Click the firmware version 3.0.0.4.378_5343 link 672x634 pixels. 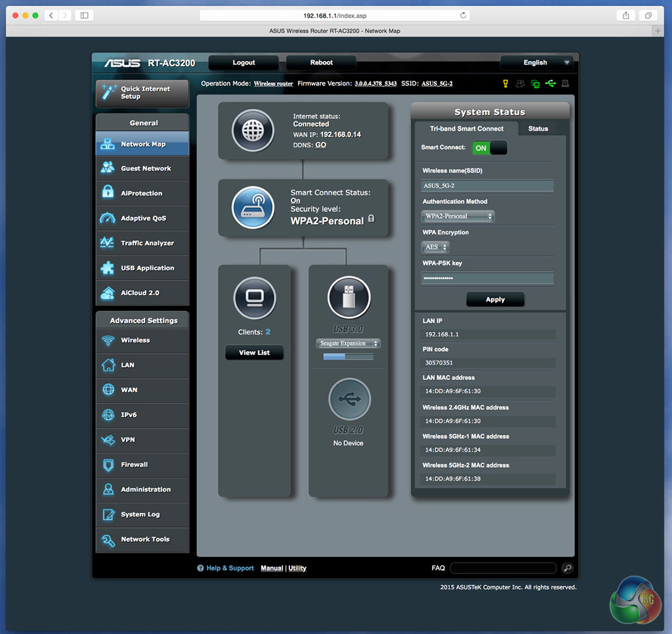coord(375,83)
